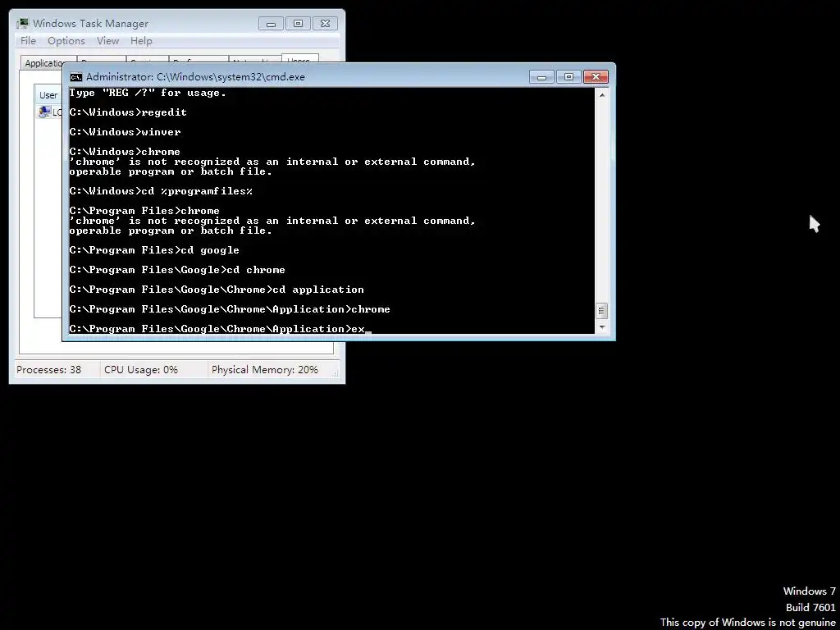Click the 'C:\Windows>regedit' line in cmd

128,112
